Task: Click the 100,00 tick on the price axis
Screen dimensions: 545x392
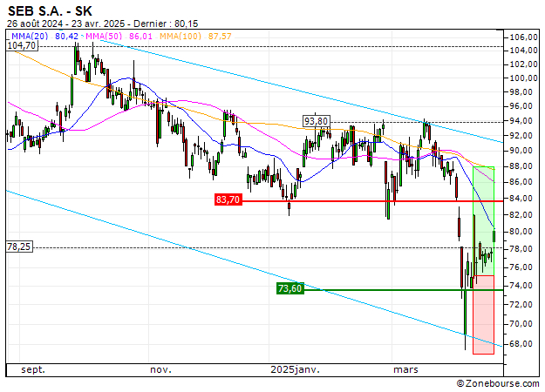Action: (x=523, y=78)
